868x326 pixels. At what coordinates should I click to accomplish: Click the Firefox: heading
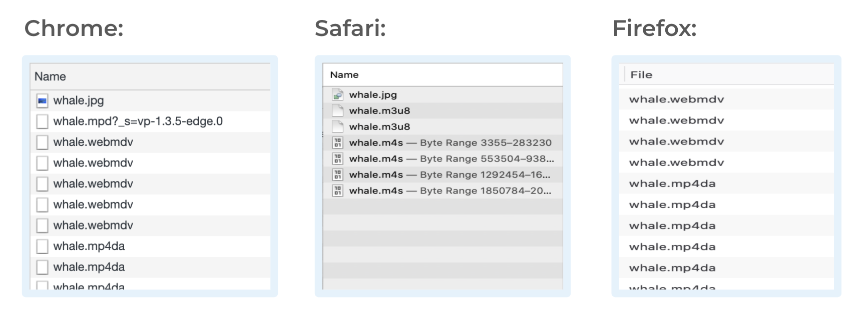point(655,28)
